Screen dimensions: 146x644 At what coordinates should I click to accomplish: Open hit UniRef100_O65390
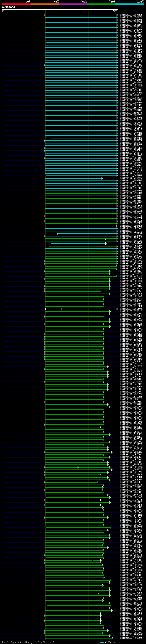pyautogui.click(x=131, y=25)
